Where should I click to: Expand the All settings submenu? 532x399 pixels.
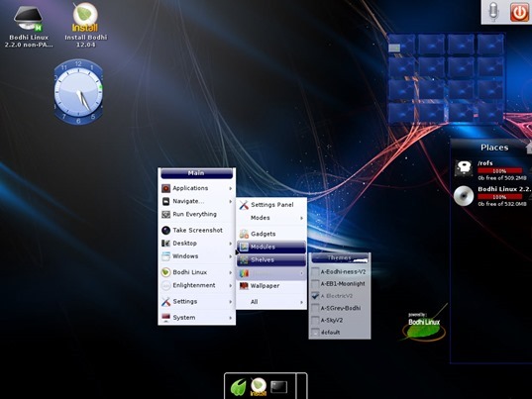click(x=271, y=302)
